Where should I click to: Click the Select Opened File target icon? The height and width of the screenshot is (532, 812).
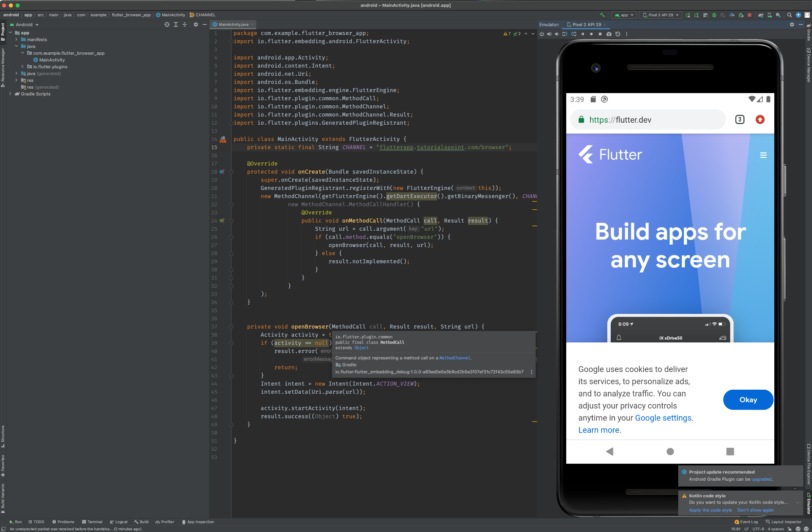(x=167, y=24)
